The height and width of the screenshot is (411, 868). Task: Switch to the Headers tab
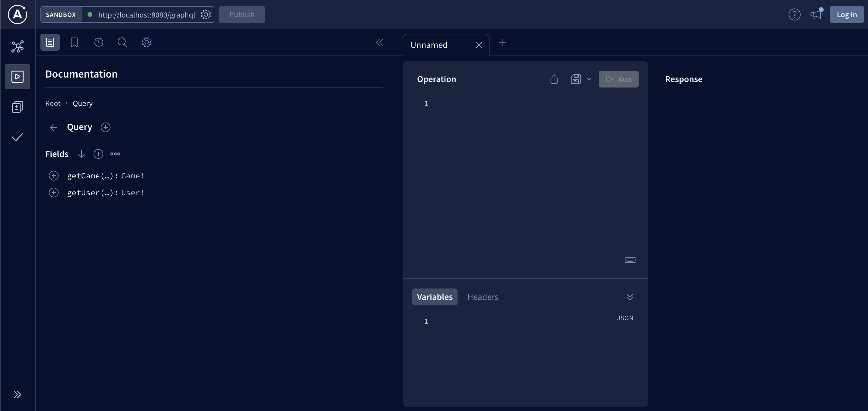483,297
